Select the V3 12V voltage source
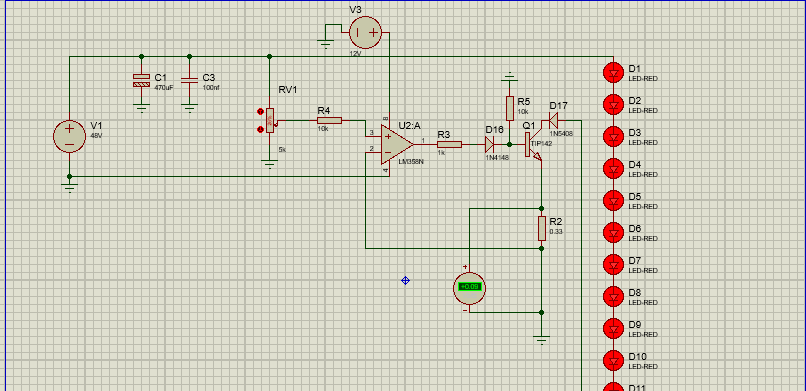 (x=365, y=32)
